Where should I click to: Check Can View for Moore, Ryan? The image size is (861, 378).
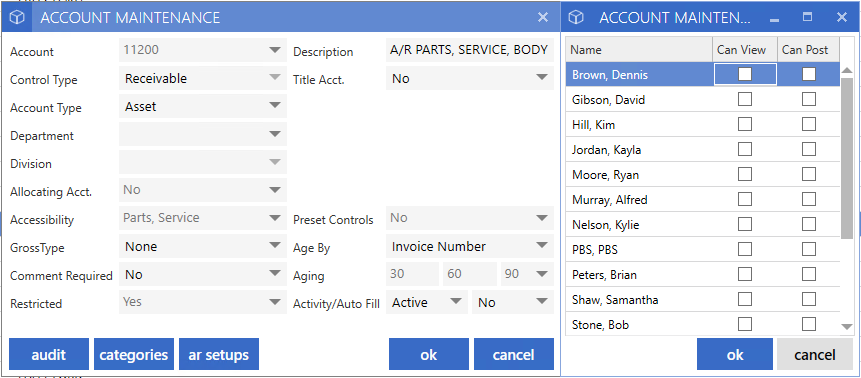(x=745, y=174)
